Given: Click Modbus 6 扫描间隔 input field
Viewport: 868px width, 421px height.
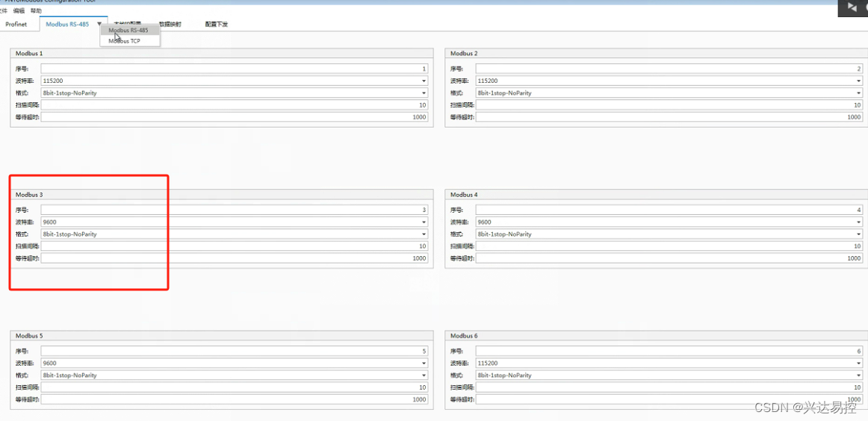Looking at the screenshot, I should pyautogui.click(x=669, y=387).
